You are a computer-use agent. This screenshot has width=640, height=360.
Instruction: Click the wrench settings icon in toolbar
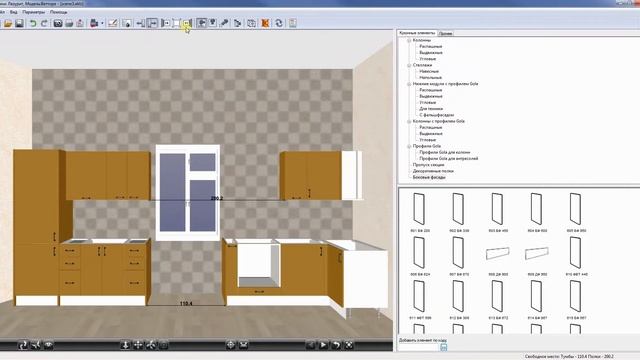click(224, 23)
